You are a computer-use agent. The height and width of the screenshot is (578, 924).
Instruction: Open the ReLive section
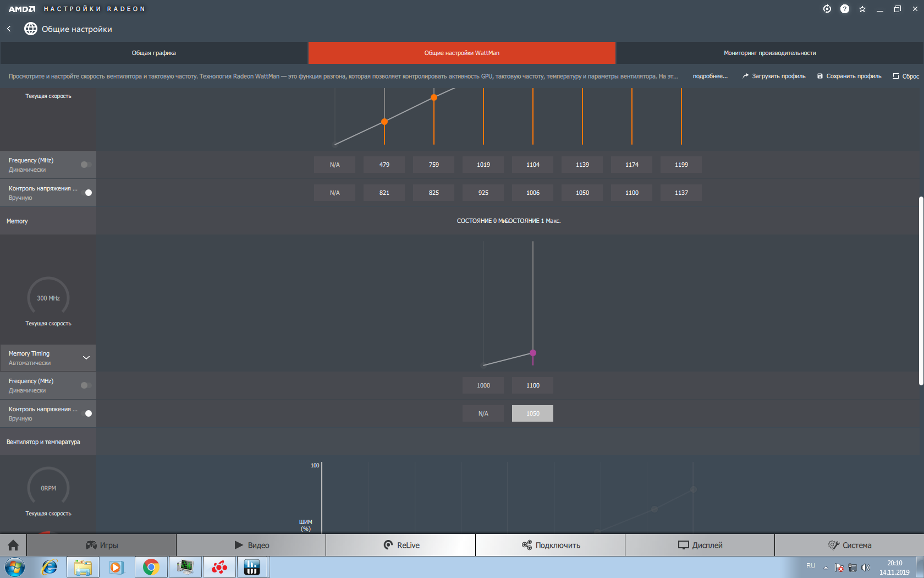[x=401, y=545]
